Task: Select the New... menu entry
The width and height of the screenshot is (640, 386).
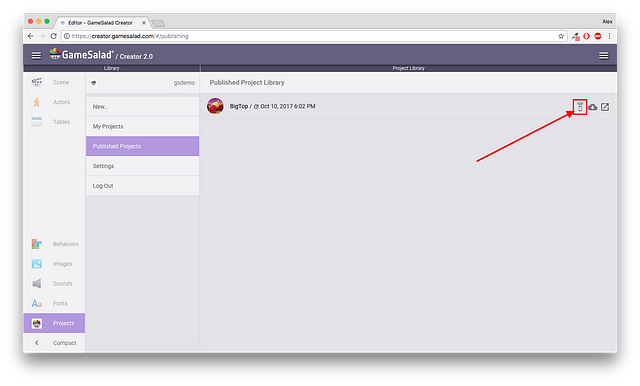Action: pyautogui.click(x=142, y=106)
